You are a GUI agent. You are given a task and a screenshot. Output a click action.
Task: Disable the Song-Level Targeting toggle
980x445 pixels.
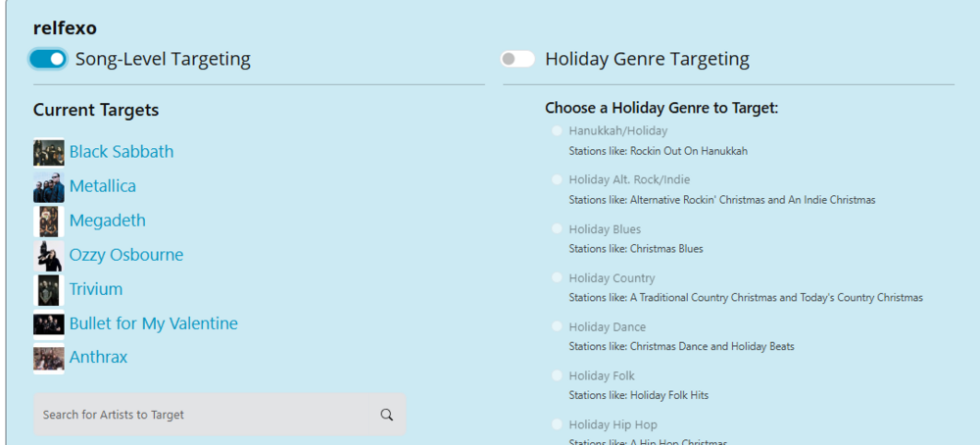click(x=47, y=59)
